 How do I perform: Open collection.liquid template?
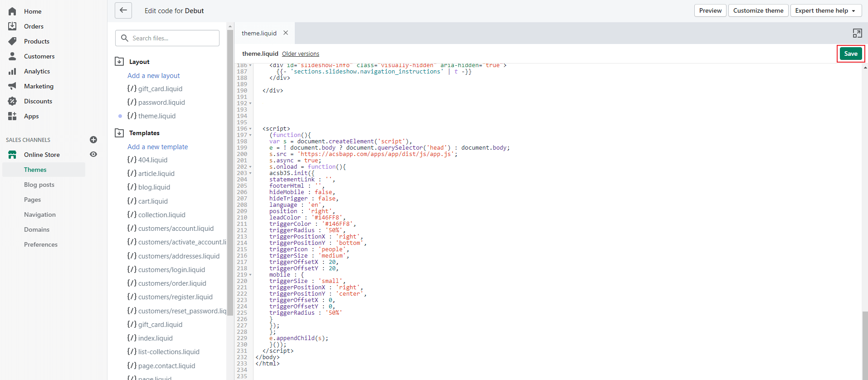[x=156, y=215]
